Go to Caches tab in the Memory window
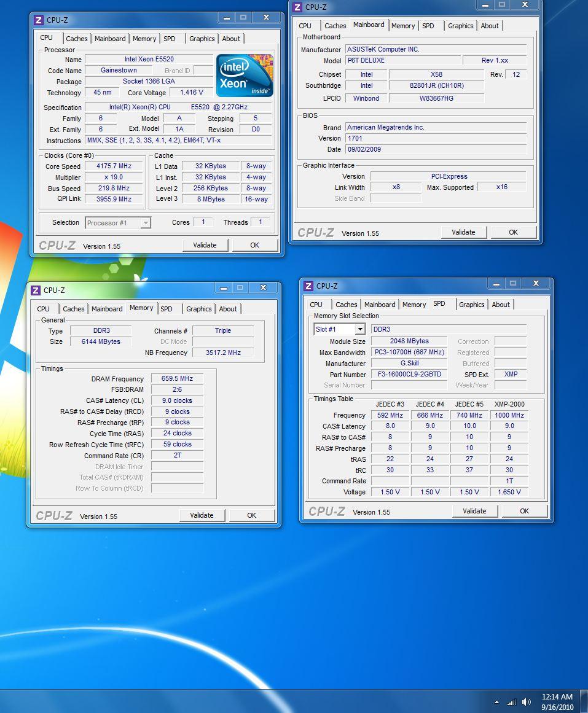Image resolution: width=588 pixels, height=713 pixels. click(73, 309)
